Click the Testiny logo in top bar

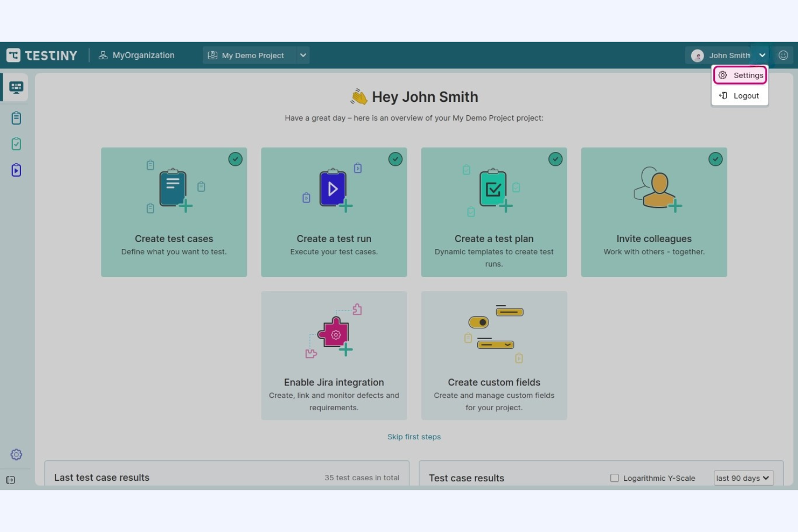point(42,54)
